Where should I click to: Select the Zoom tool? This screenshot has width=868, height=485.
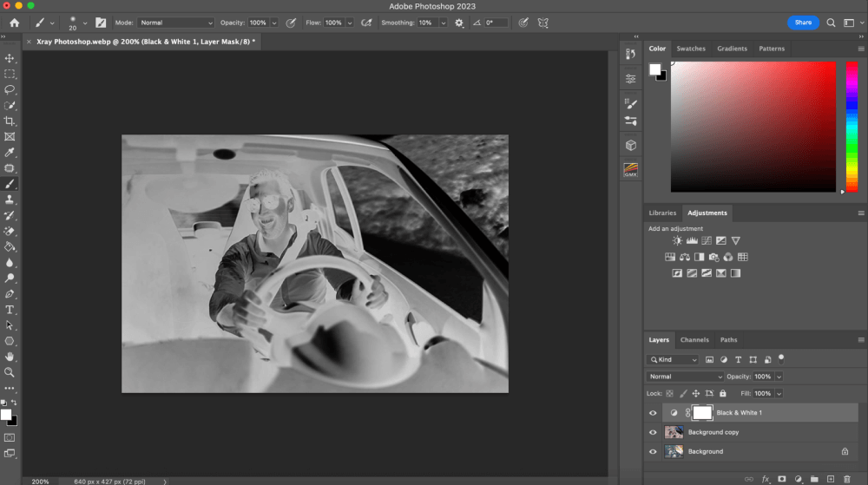(x=10, y=372)
